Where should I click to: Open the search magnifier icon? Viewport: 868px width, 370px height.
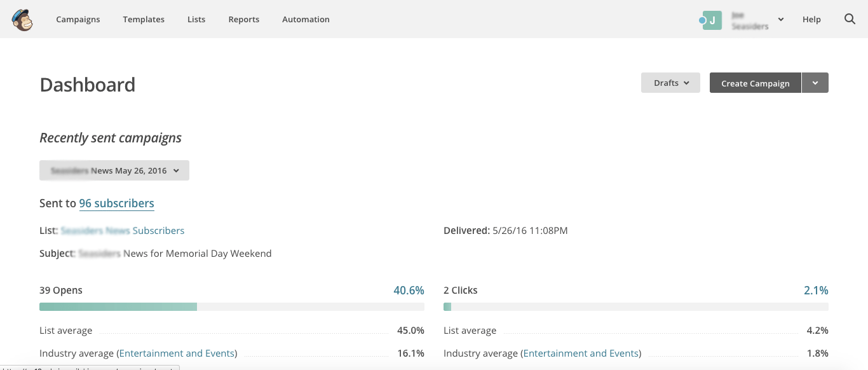point(850,19)
